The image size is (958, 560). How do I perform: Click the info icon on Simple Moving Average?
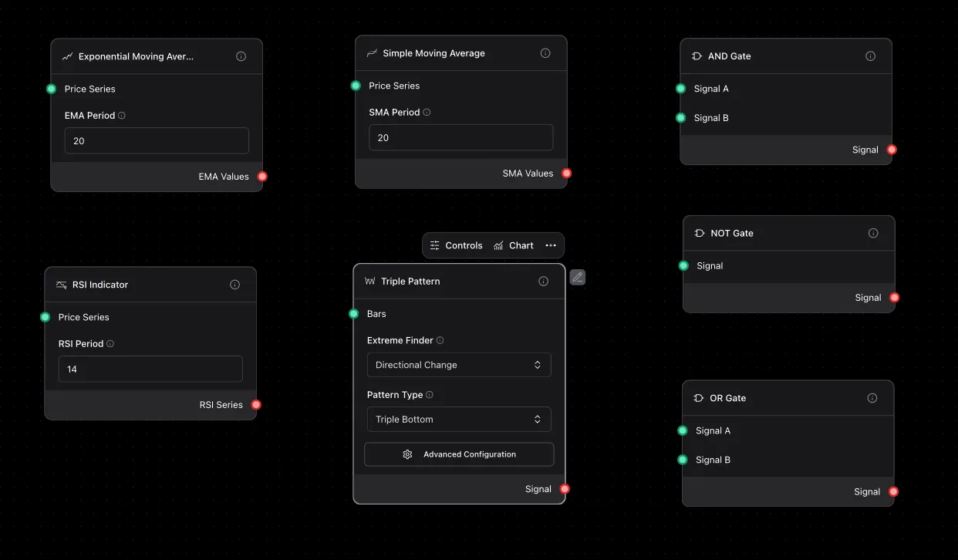point(545,53)
